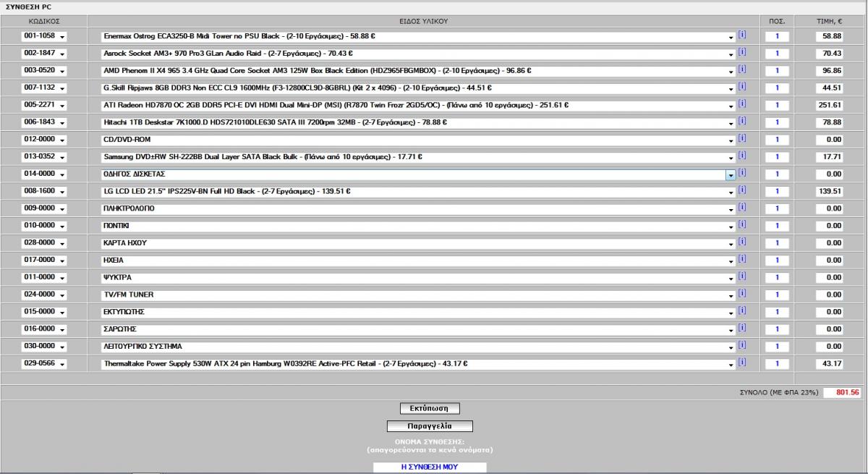This screenshot has height=474, width=868.
Task: Open info icon on ΟΔΗΓΟΣ ΔΙΣΚΕΤΑΣ row
Action: coord(741,174)
